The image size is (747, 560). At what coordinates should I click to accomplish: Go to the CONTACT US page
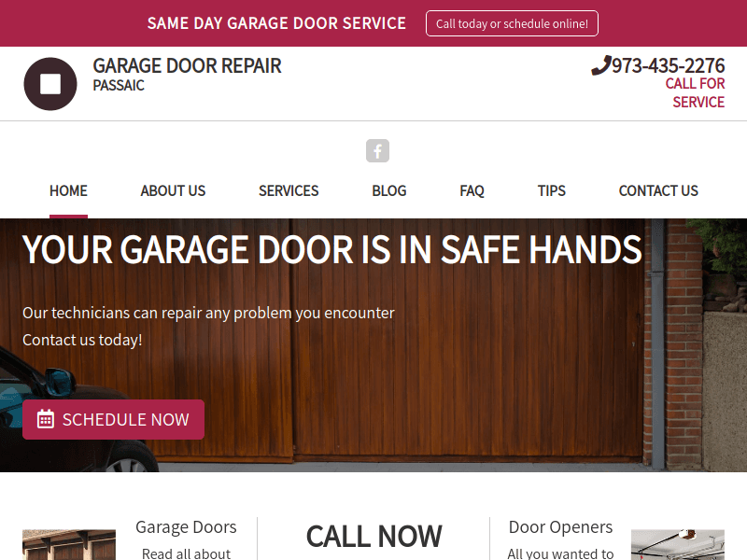tap(658, 190)
